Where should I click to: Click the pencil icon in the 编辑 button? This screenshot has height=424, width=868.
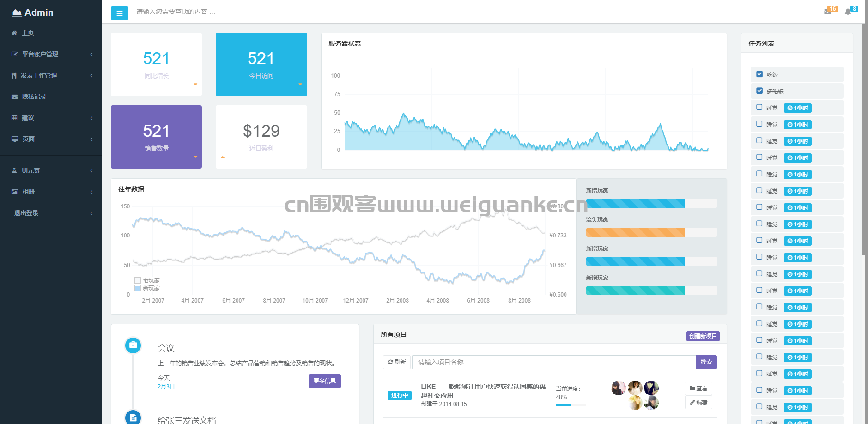coord(692,402)
